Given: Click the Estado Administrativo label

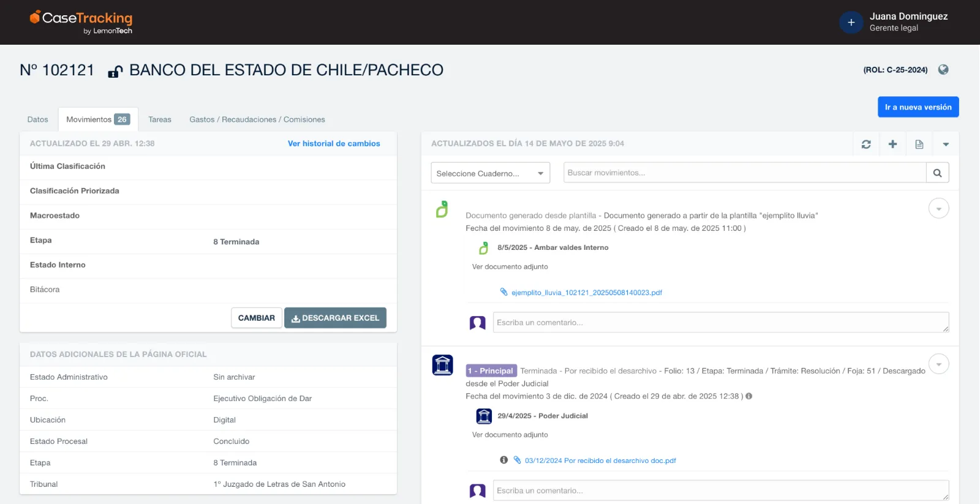Looking at the screenshot, I should (x=69, y=377).
